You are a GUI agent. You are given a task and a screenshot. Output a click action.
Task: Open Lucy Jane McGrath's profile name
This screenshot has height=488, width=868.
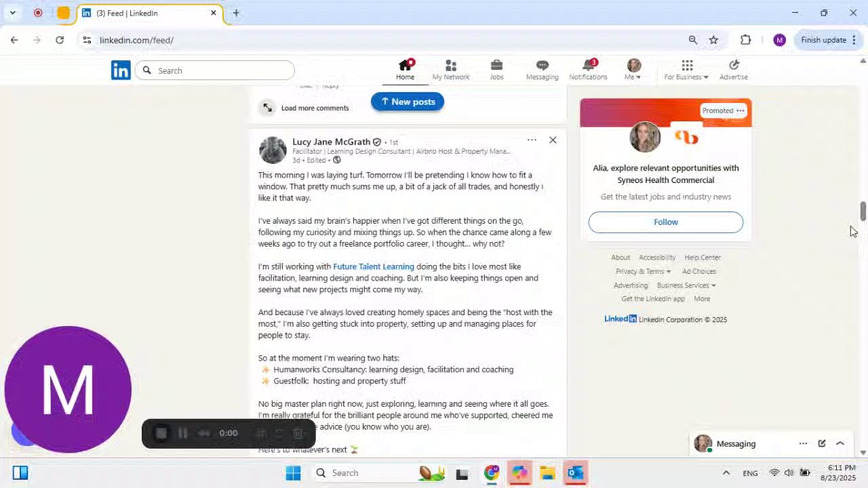tap(331, 142)
